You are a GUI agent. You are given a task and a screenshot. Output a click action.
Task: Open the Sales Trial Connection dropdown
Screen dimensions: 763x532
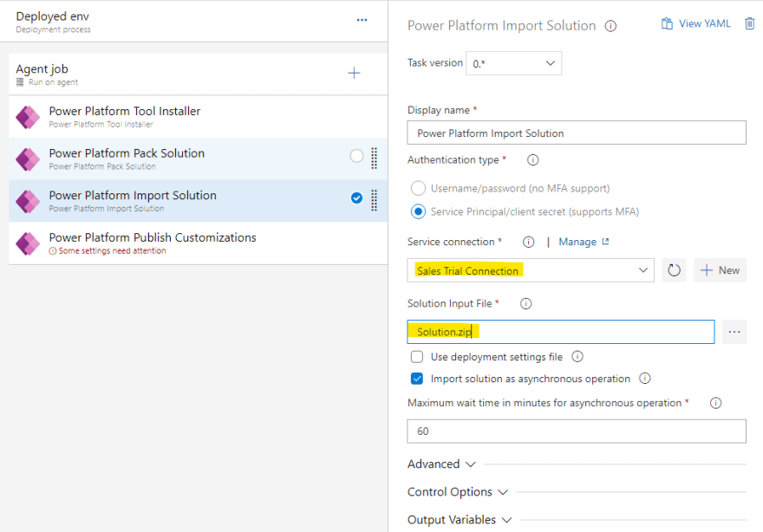click(531, 270)
